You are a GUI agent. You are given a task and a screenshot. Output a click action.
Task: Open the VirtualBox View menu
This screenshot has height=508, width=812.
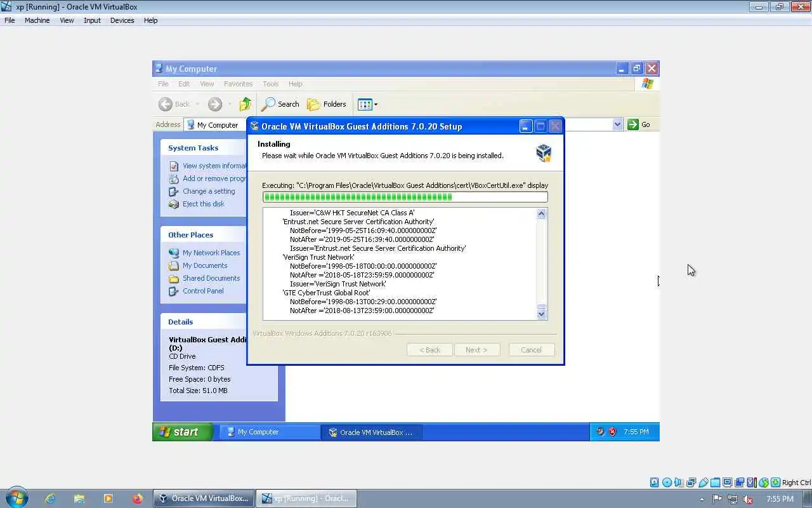67,20
